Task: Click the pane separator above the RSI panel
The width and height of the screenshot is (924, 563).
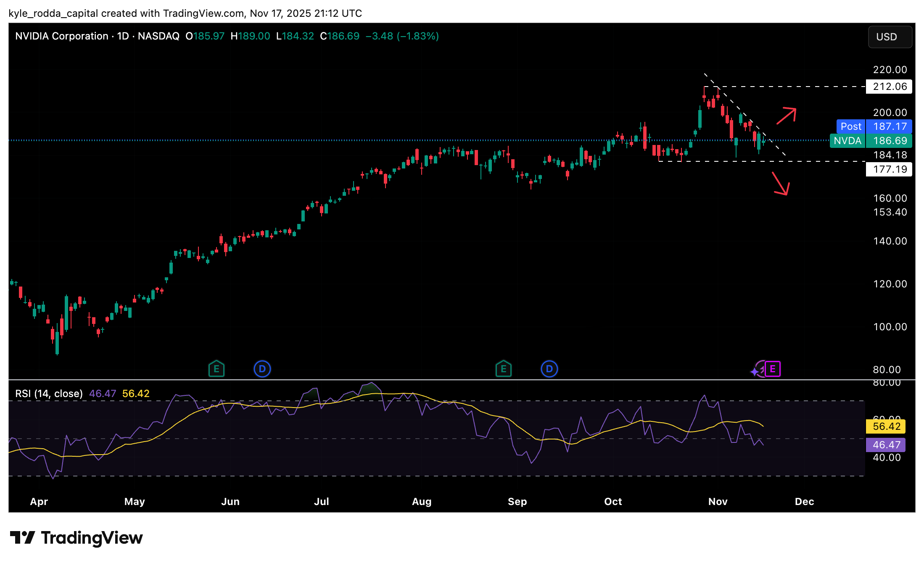Action: pyautogui.click(x=420, y=380)
